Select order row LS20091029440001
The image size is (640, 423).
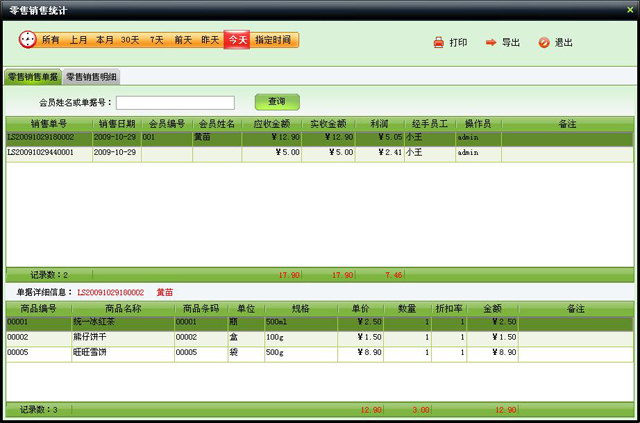tap(48, 153)
